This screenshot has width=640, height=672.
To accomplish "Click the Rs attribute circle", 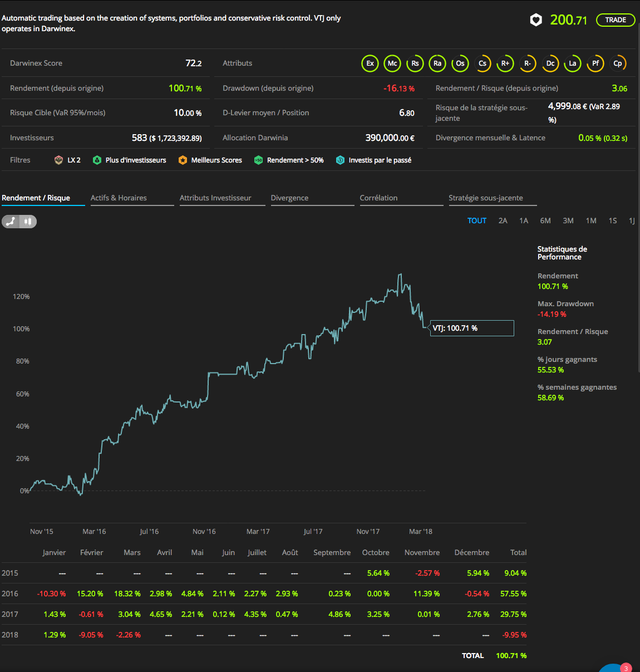I will [x=415, y=63].
